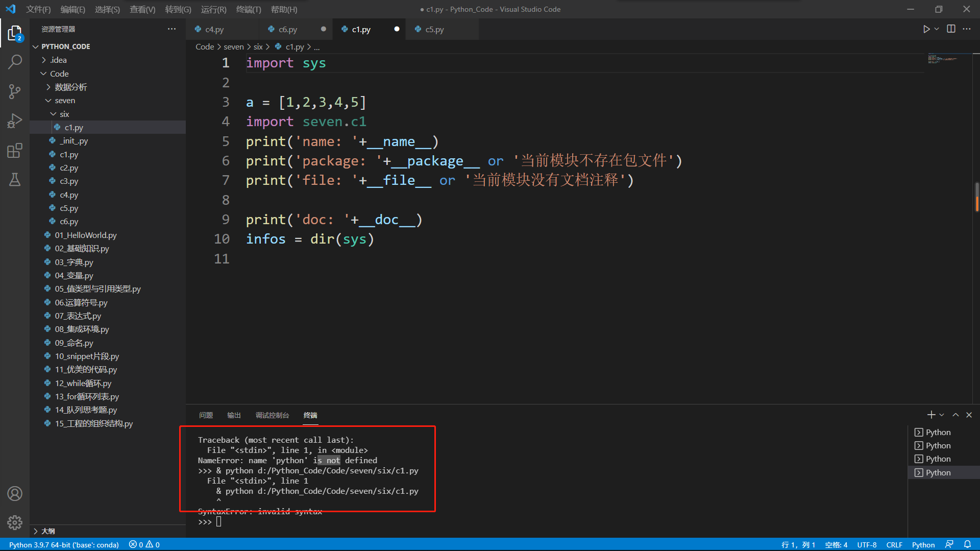
Task: Select the first Python terminal entry
Action: (944, 432)
